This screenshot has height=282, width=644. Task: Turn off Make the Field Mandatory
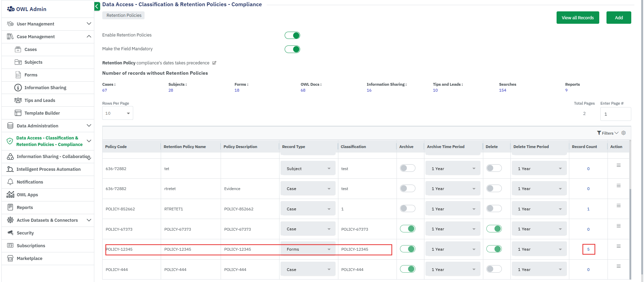click(x=292, y=49)
